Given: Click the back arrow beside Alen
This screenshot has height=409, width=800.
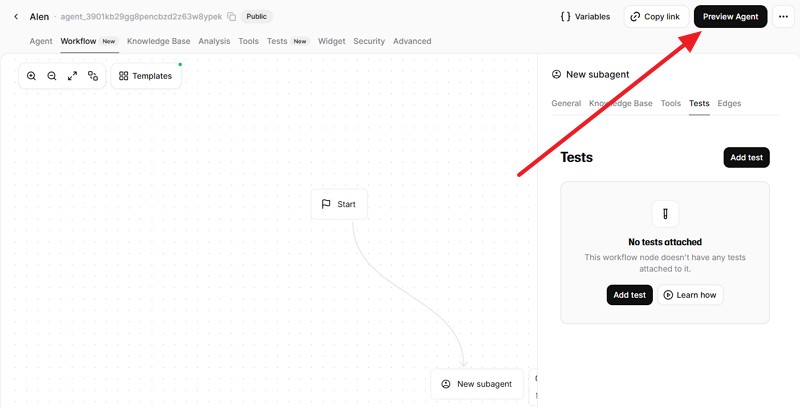Looking at the screenshot, I should pos(15,17).
